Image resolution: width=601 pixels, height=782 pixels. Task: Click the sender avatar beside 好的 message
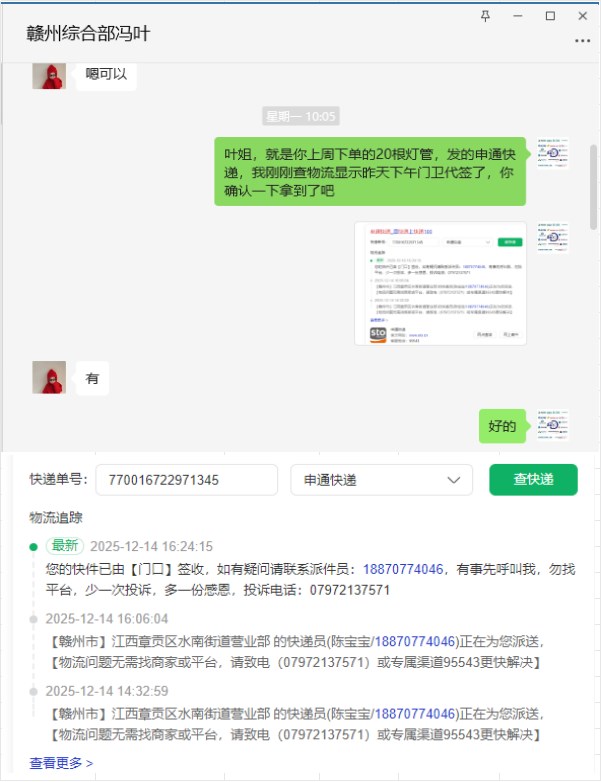553,425
